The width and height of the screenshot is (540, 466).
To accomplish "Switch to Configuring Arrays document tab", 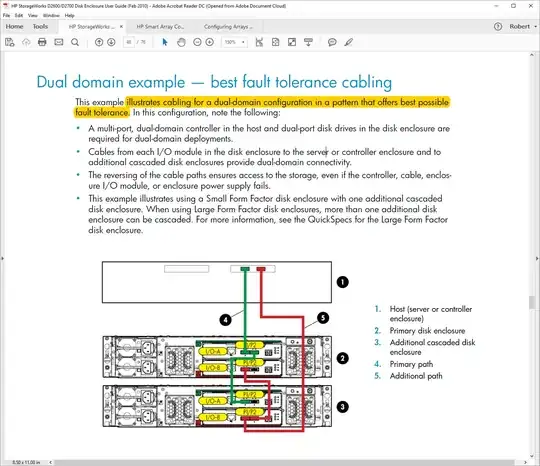I will click(x=228, y=27).
